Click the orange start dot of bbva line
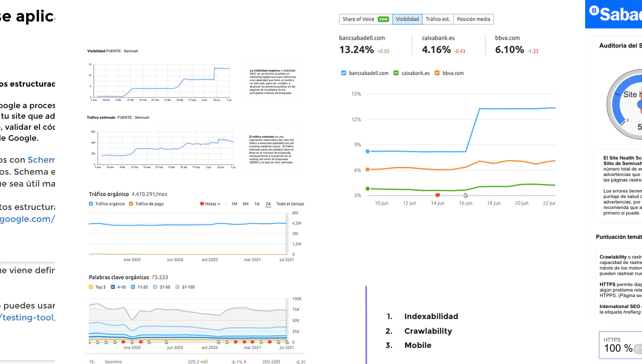Viewport: 642px width, 364px height. point(367,170)
